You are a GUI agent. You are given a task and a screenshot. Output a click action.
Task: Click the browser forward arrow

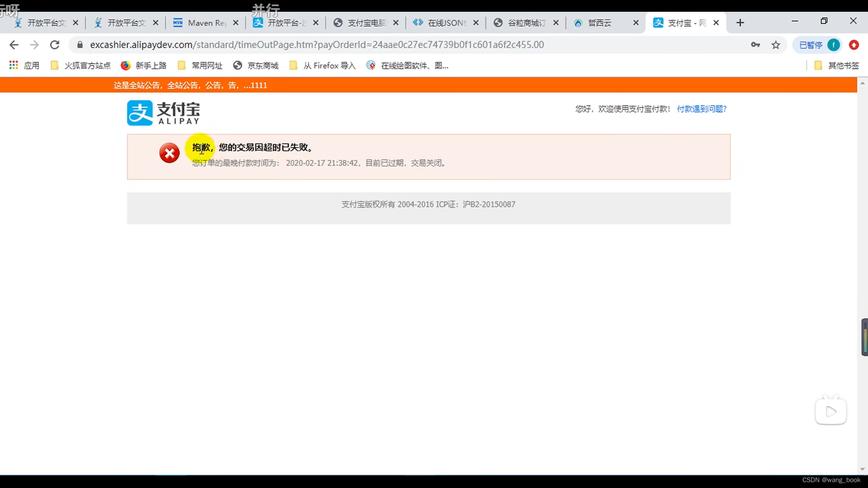34,45
